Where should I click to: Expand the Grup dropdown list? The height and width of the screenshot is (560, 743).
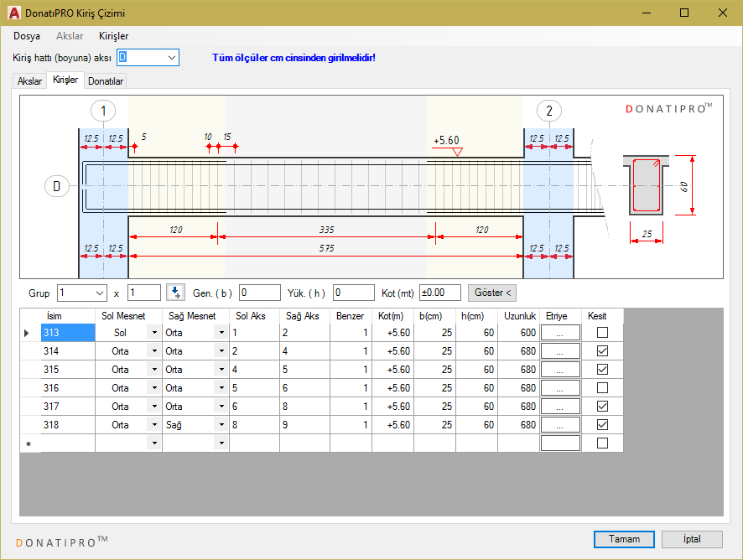click(x=100, y=293)
